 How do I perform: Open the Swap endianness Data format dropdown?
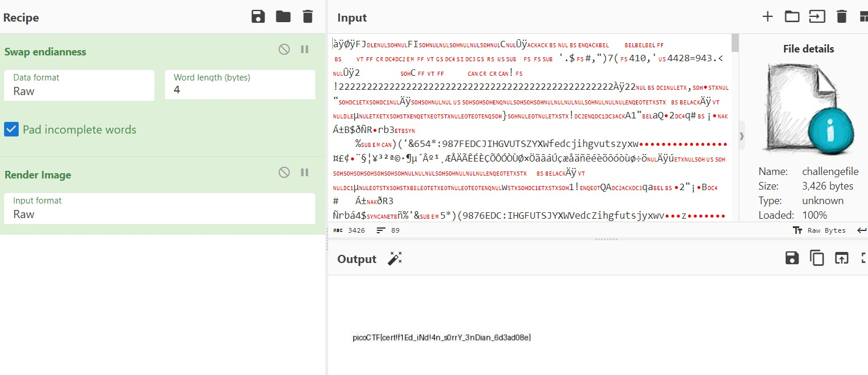[x=79, y=85]
